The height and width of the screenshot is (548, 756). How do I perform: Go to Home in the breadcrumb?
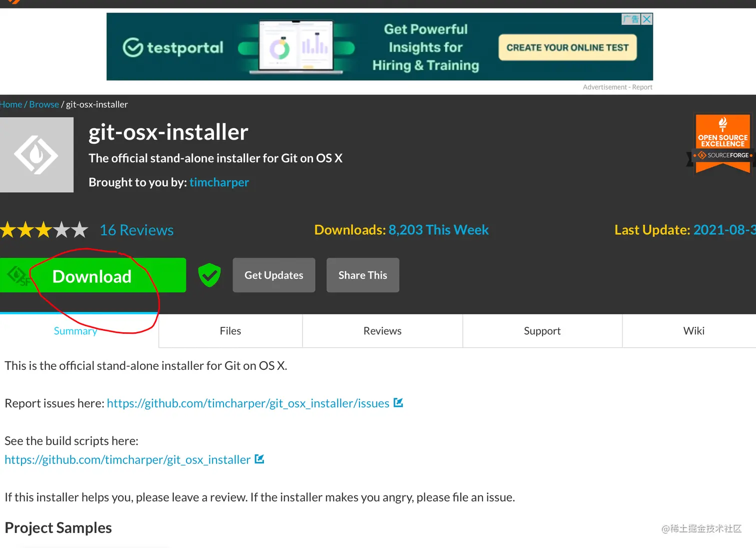point(11,105)
